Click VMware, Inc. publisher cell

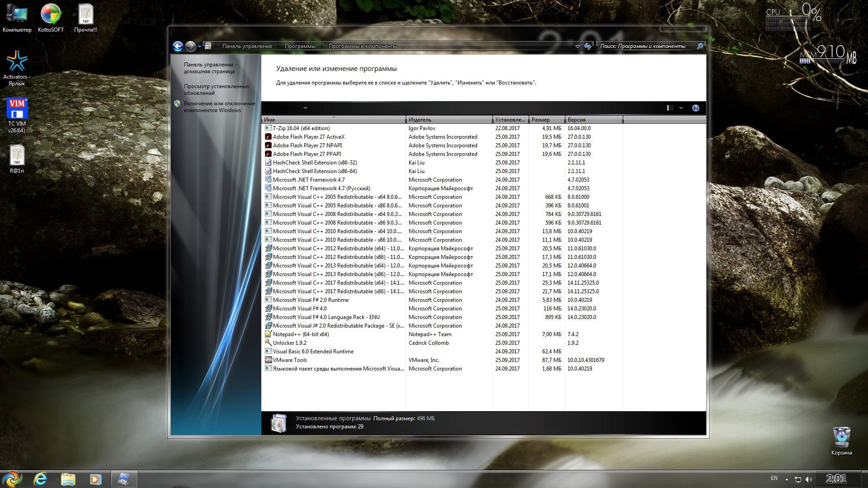coord(424,360)
